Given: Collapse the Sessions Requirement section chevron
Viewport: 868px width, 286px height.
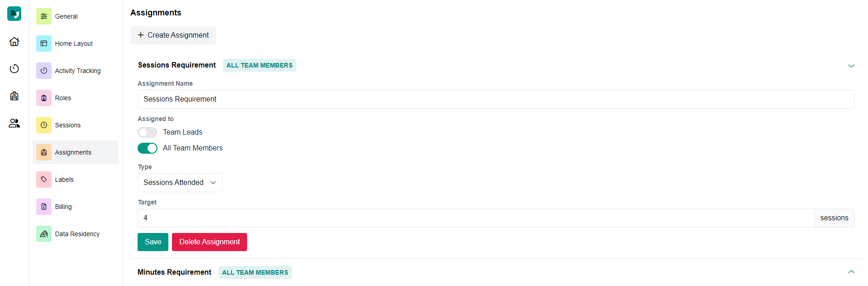Looking at the screenshot, I should click(851, 66).
